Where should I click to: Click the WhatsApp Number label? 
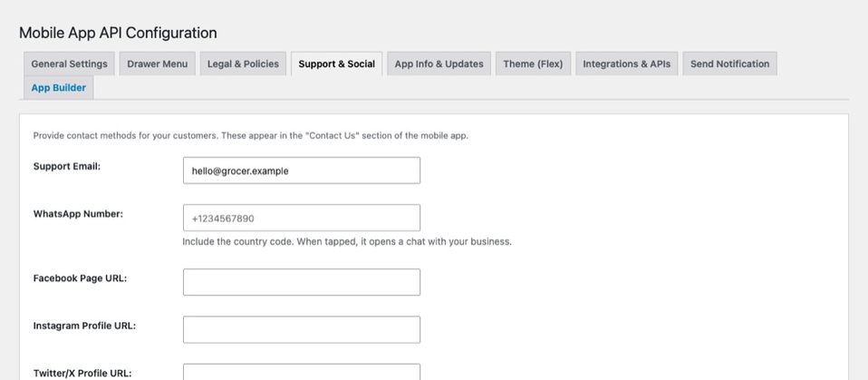[78, 214]
